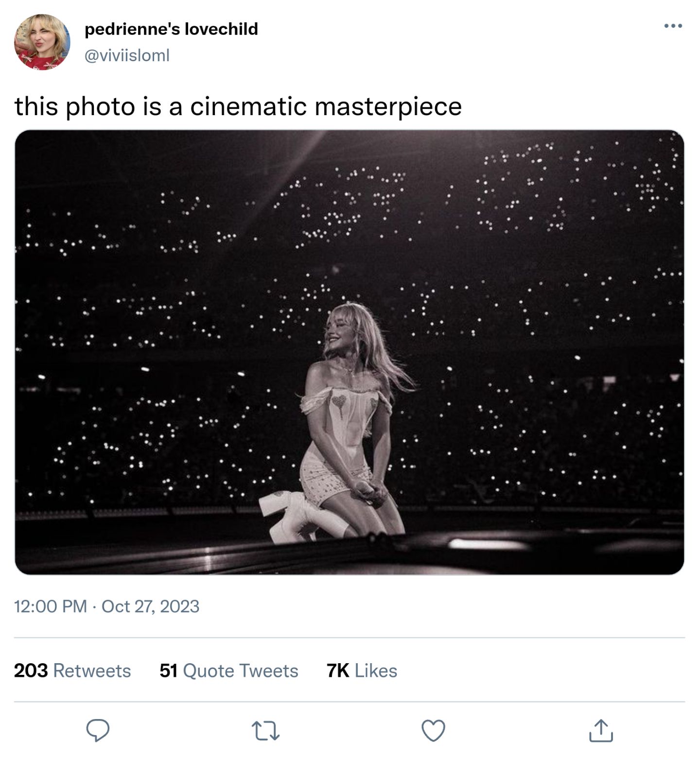Retweet using the arrows icon
700x773 pixels.
266,731
